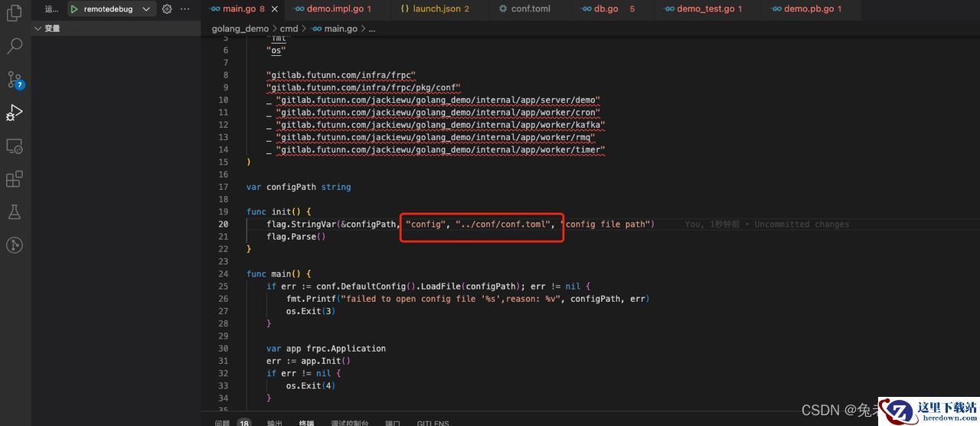Open Source Control view with badge 7

point(15,80)
